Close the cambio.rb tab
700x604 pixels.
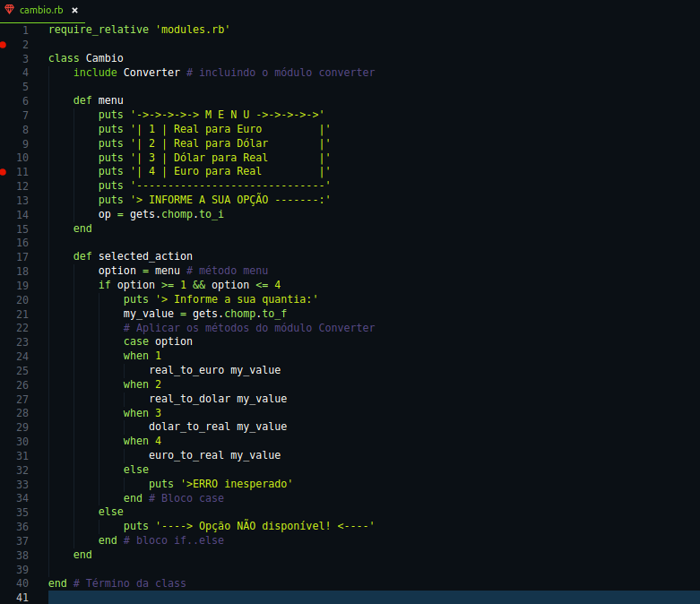(x=75, y=10)
